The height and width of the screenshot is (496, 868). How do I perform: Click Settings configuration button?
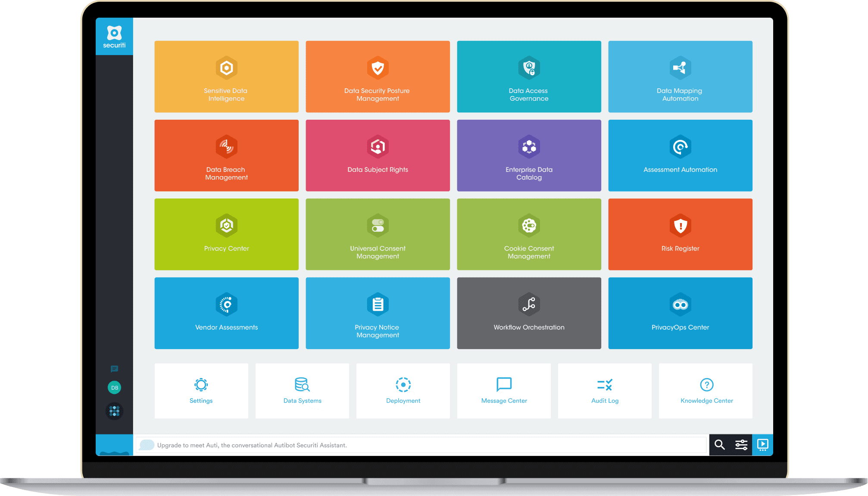(x=201, y=391)
